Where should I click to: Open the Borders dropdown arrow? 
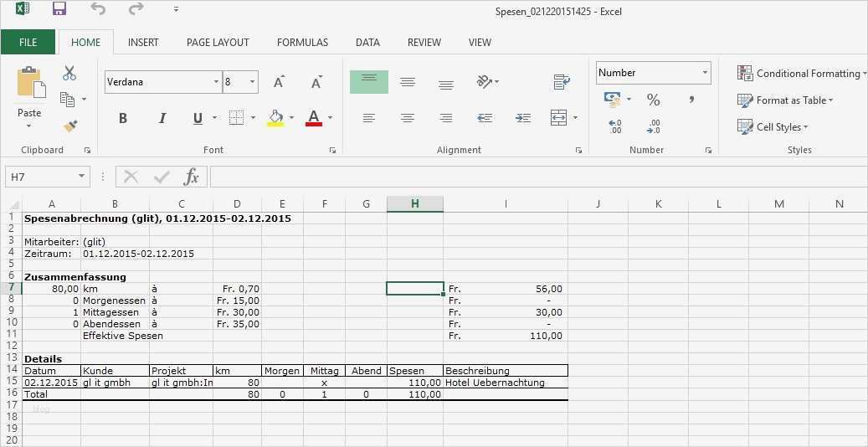[x=253, y=117]
